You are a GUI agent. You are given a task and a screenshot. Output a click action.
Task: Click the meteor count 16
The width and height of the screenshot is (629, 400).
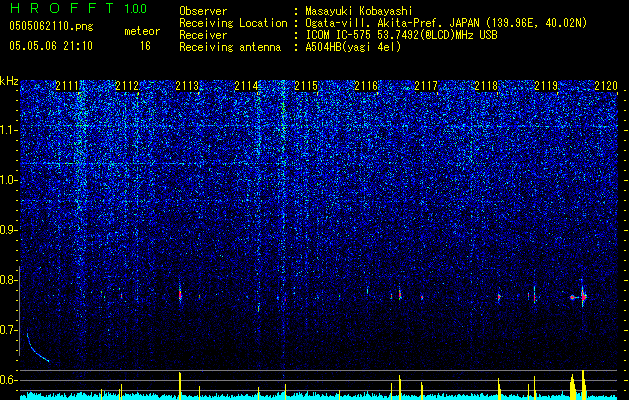click(x=145, y=46)
